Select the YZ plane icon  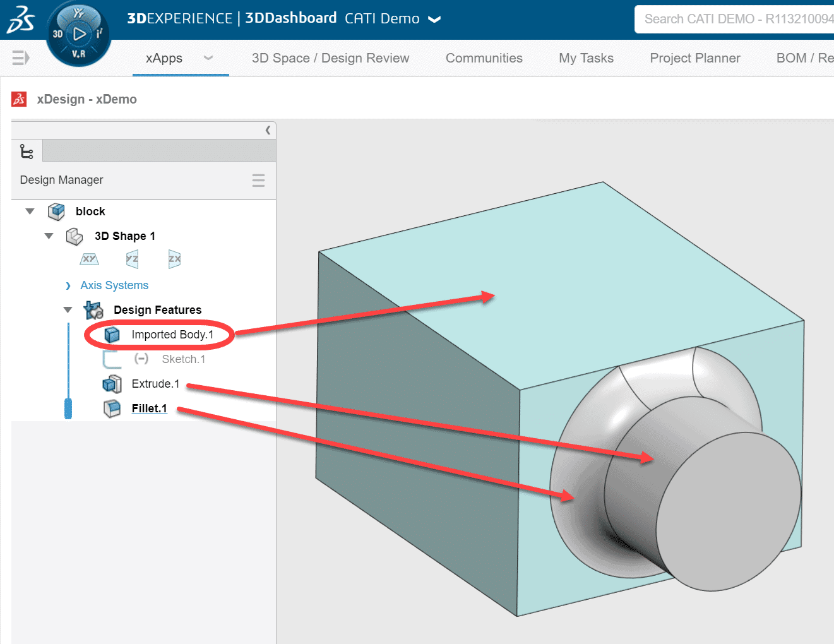click(132, 259)
